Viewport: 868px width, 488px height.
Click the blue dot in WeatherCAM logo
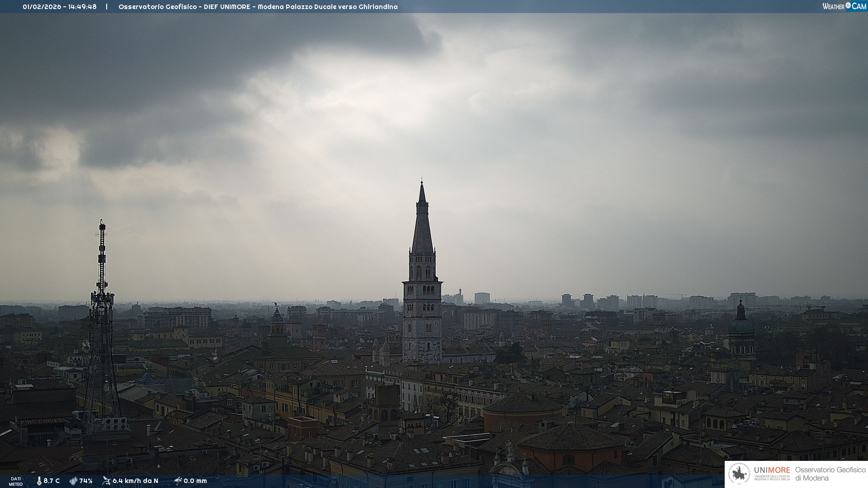[x=848, y=5]
